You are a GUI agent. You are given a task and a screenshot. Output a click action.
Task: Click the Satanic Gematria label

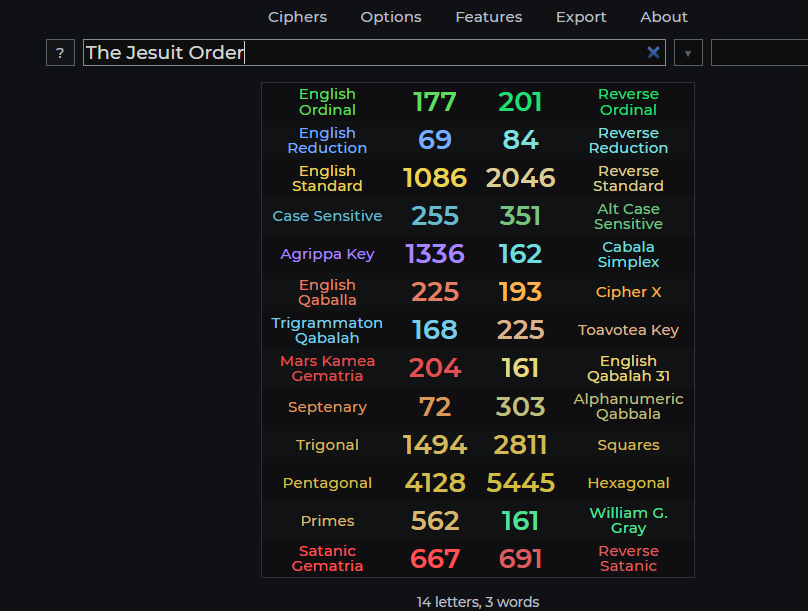point(327,558)
